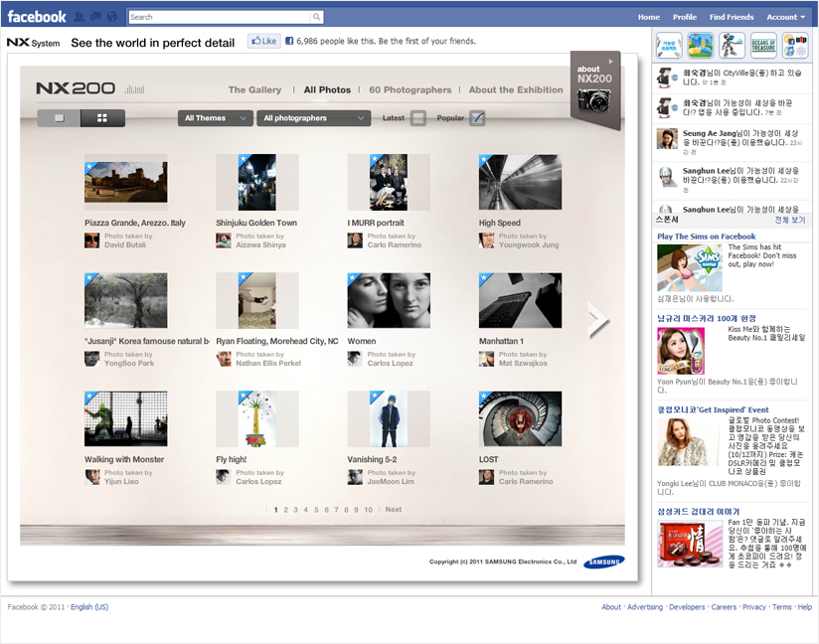Open the Women photo thumbnail

point(389,300)
